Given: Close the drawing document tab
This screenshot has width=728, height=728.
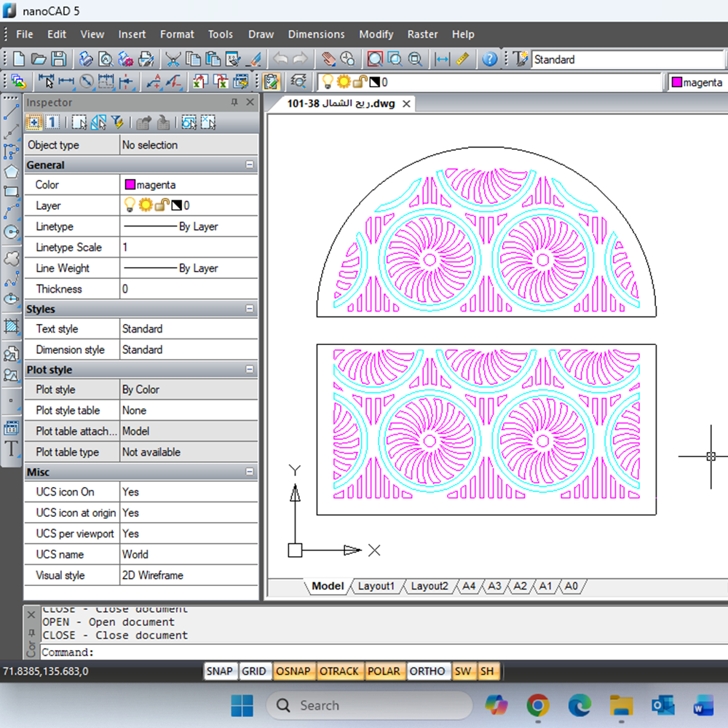Looking at the screenshot, I should 406,104.
